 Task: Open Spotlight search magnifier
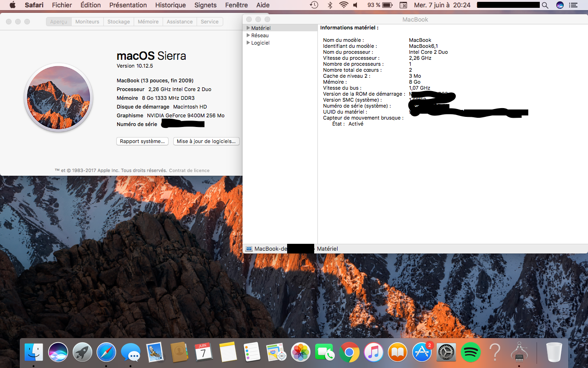545,5
